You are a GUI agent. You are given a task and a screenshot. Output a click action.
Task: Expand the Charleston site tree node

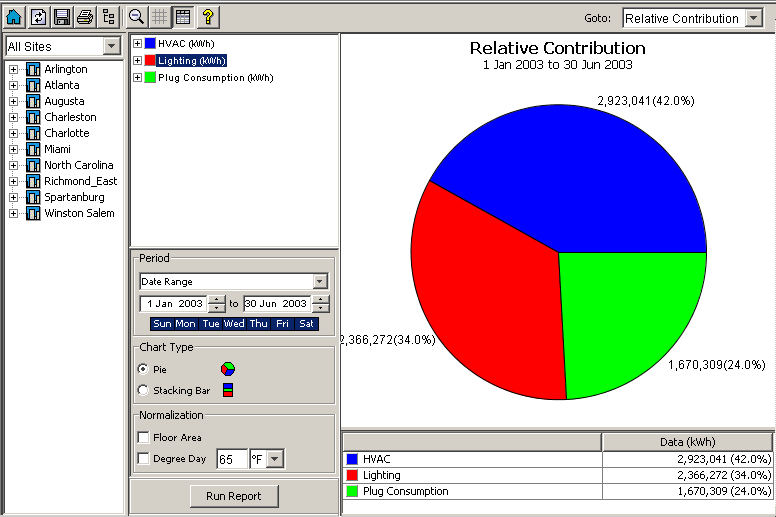coord(14,118)
